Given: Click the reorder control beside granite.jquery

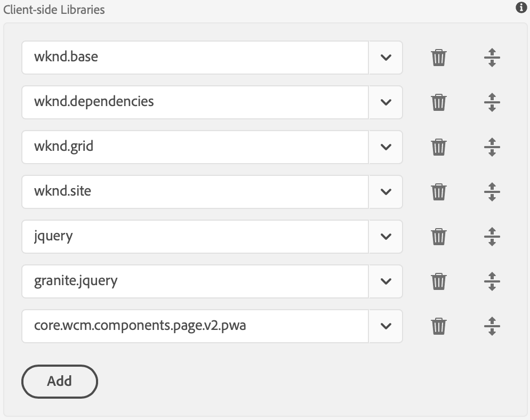Looking at the screenshot, I should click(491, 281).
